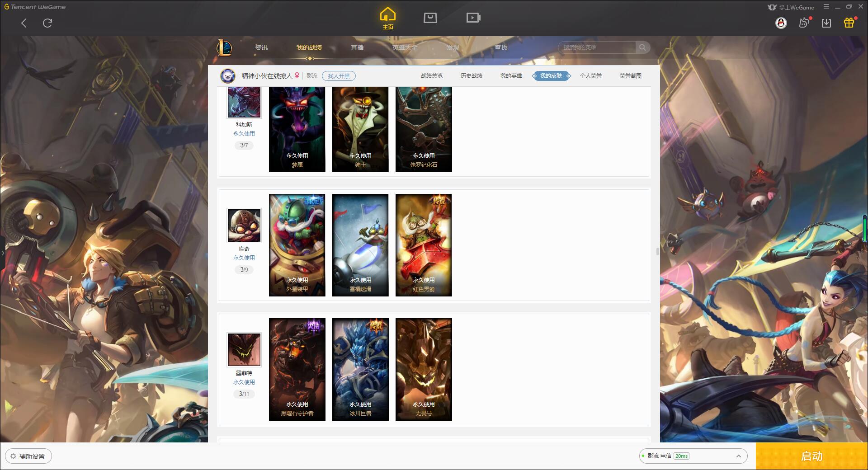
Task: Open the 主页 home icon
Action: 387,19
